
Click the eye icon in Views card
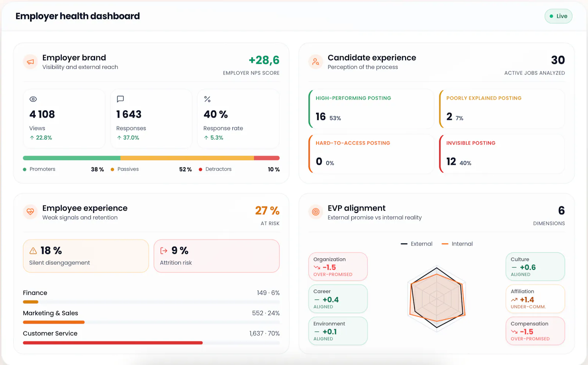point(33,99)
